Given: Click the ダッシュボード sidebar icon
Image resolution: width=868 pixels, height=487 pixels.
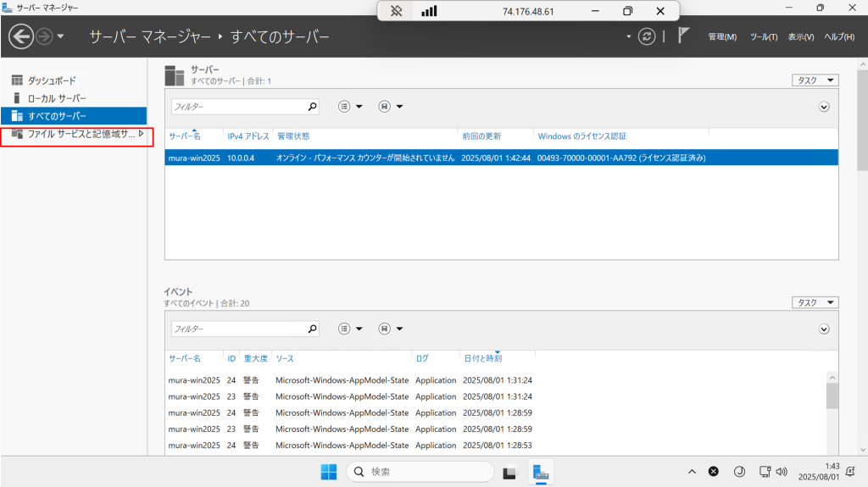Looking at the screenshot, I should (x=17, y=80).
